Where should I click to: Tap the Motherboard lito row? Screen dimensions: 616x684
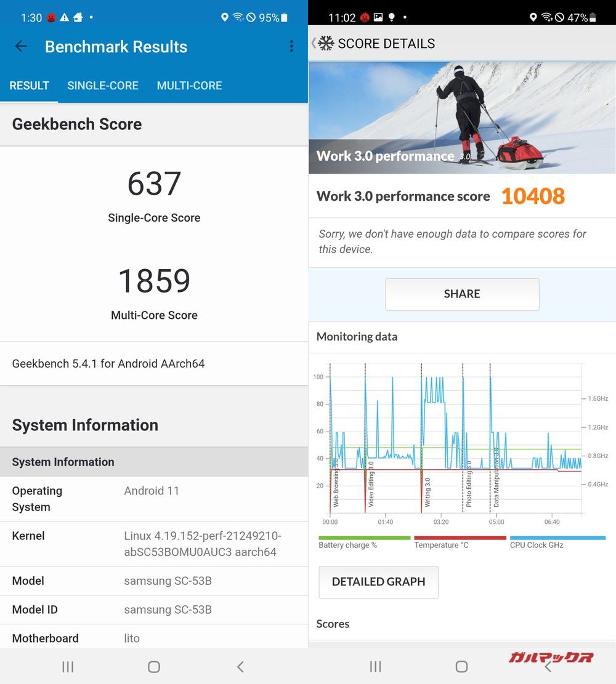pos(154,638)
